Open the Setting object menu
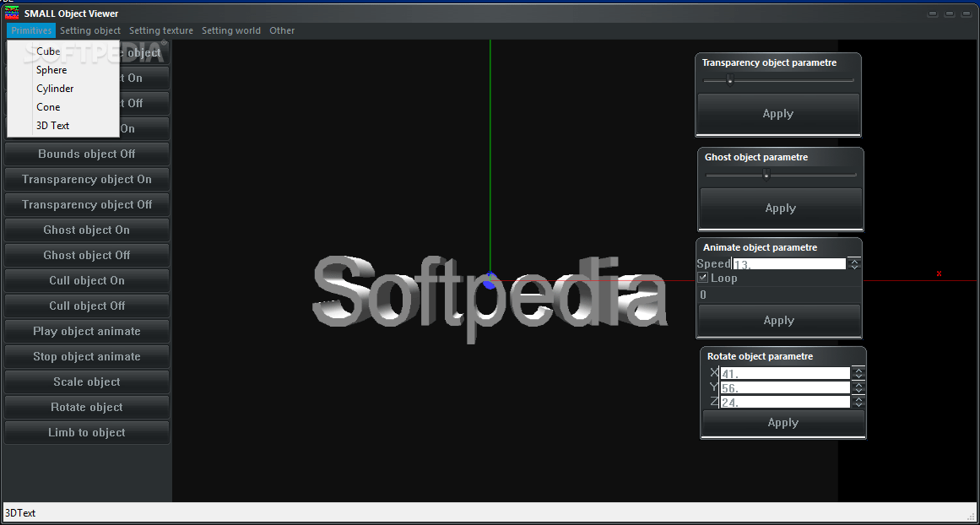980x525 pixels. tap(90, 30)
